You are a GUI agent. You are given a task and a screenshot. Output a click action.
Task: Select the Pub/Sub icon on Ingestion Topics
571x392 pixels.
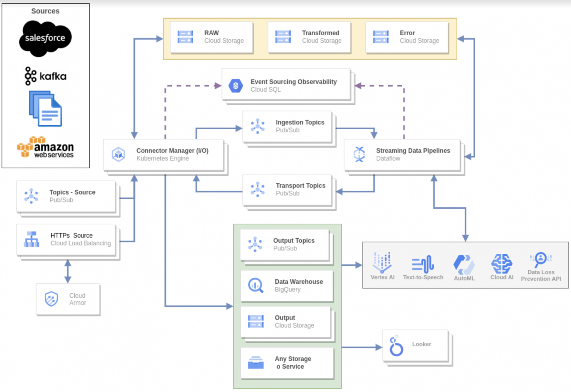[258, 126]
